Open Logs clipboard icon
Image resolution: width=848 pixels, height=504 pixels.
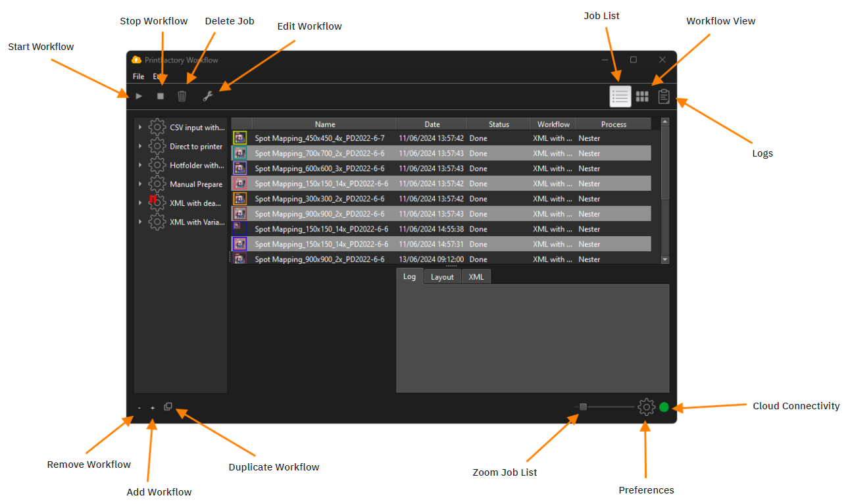664,97
